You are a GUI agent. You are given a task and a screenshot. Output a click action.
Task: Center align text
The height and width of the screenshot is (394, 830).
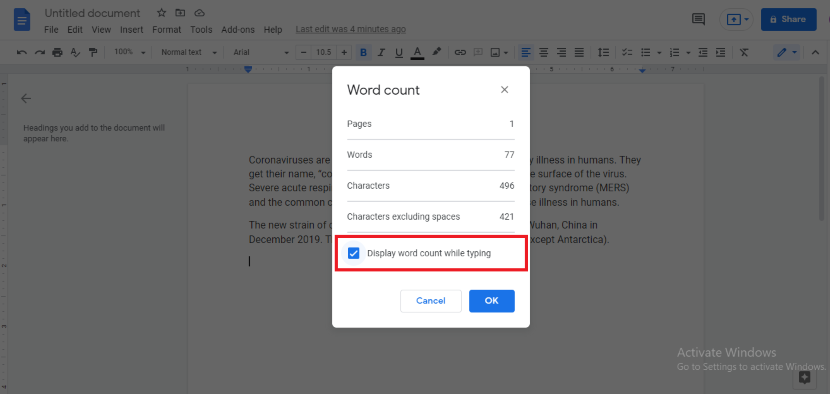(x=544, y=52)
